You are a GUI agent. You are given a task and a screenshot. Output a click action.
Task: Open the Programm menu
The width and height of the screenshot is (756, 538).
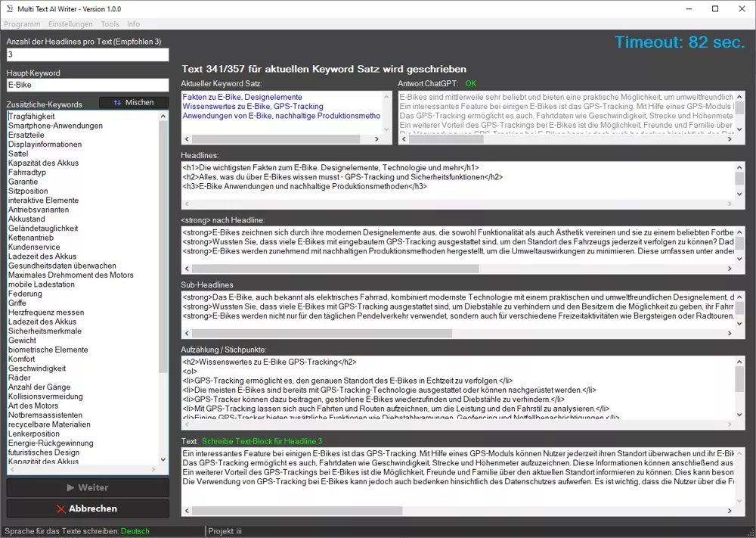pos(22,24)
